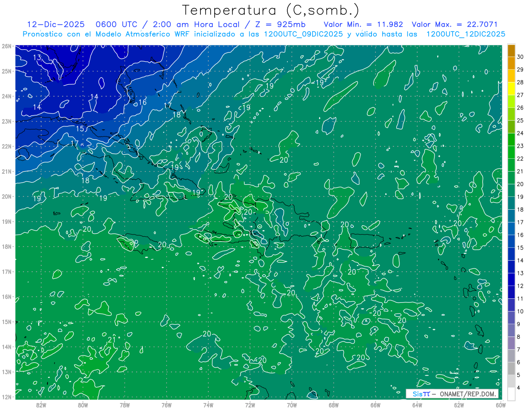Click the colorbar label 30

tap(520, 57)
